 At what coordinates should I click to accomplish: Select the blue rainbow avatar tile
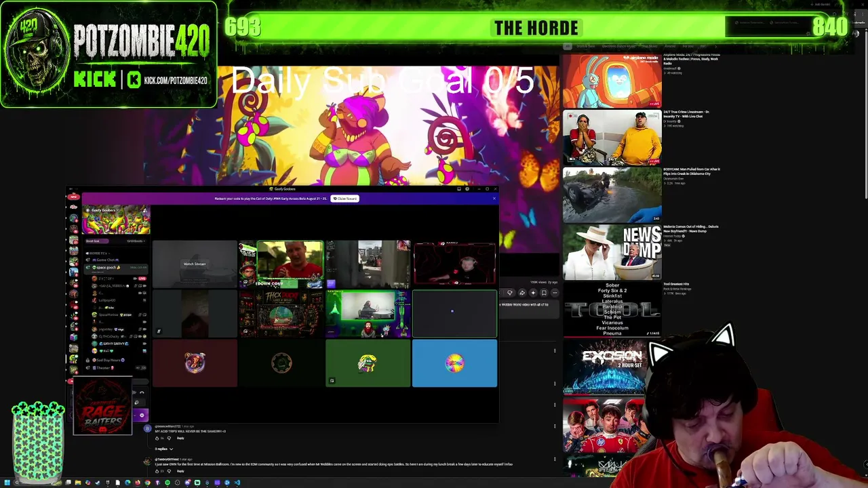pyautogui.click(x=454, y=364)
